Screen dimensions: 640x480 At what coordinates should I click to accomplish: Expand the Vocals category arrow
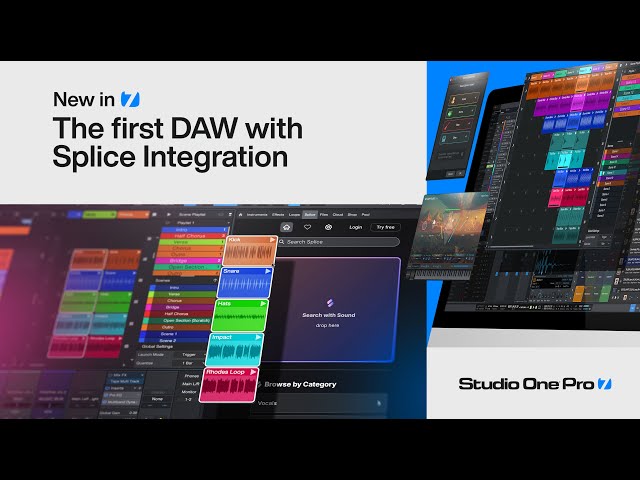[x=379, y=403]
